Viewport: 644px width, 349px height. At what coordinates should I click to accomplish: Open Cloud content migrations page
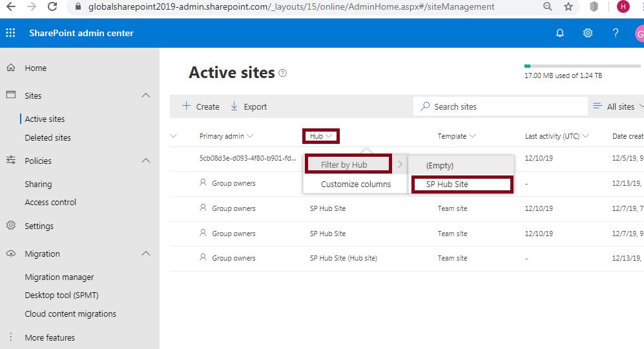70,314
